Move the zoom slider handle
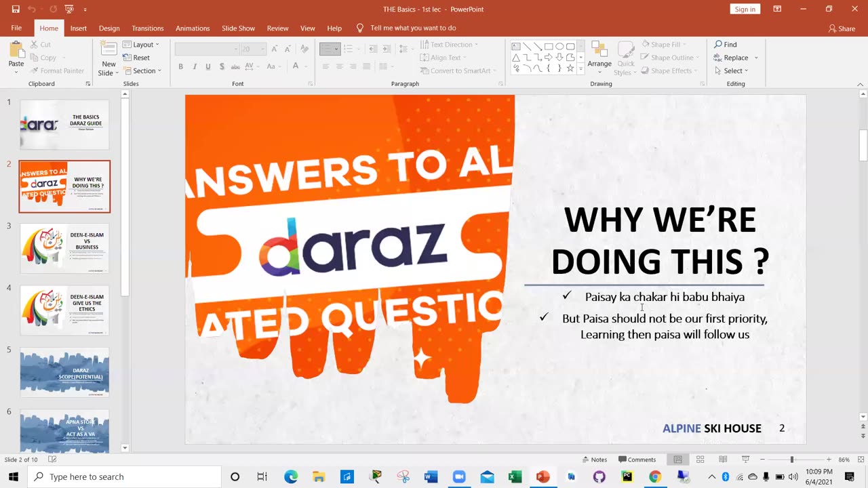 (791, 460)
